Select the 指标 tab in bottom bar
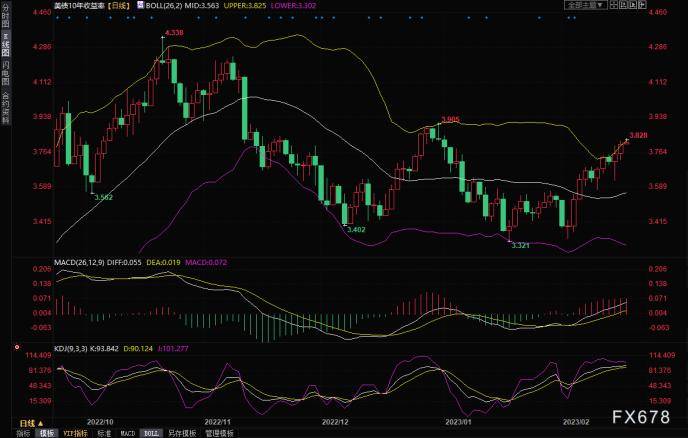 coord(22,434)
